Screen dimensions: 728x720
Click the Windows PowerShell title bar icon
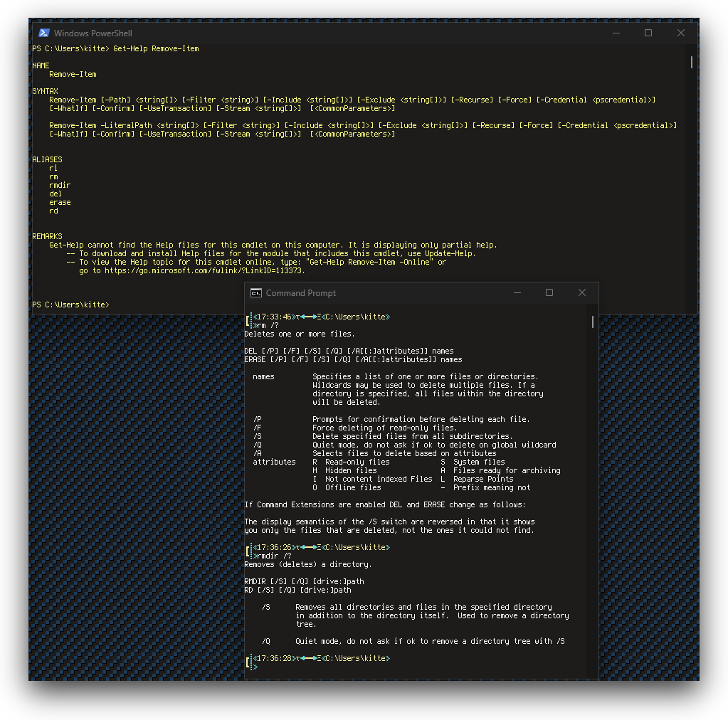click(44, 33)
